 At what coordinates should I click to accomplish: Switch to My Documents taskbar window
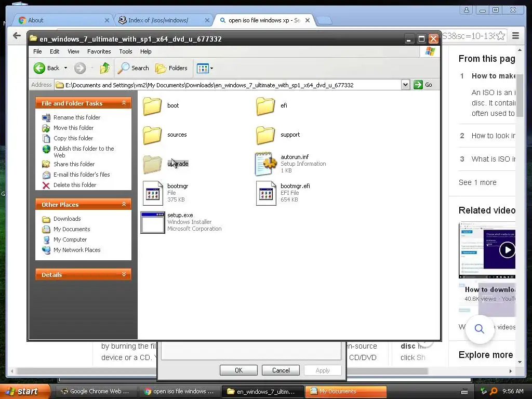pyautogui.click(x=345, y=391)
